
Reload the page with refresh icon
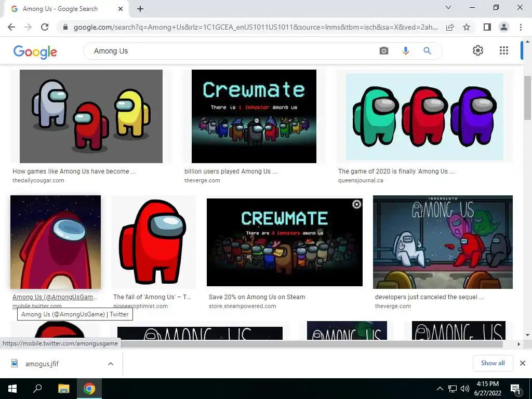click(45, 27)
